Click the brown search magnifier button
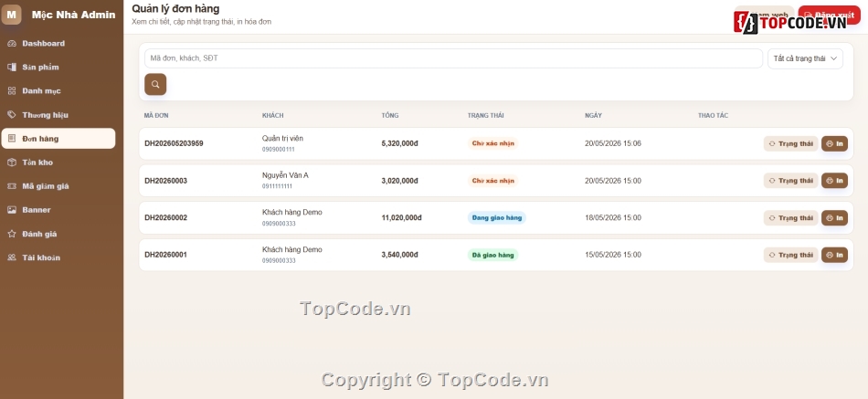Image resolution: width=868 pixels, height=399 pixels. point(155,85)
